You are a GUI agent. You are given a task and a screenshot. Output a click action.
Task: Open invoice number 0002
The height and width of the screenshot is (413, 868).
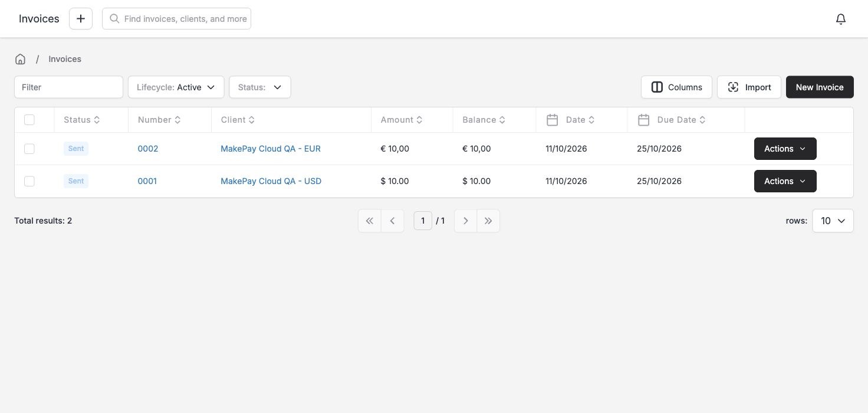[148, 149]
